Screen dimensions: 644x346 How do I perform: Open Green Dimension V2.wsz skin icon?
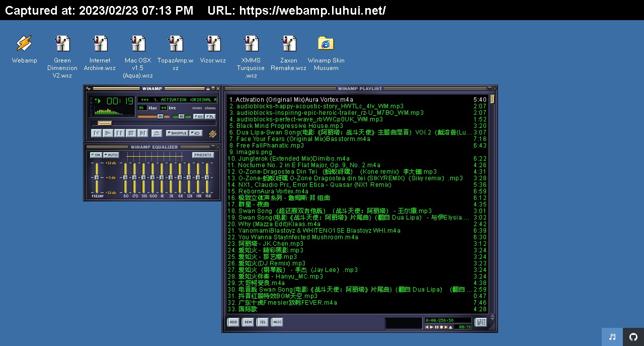[x=62, y=56]
